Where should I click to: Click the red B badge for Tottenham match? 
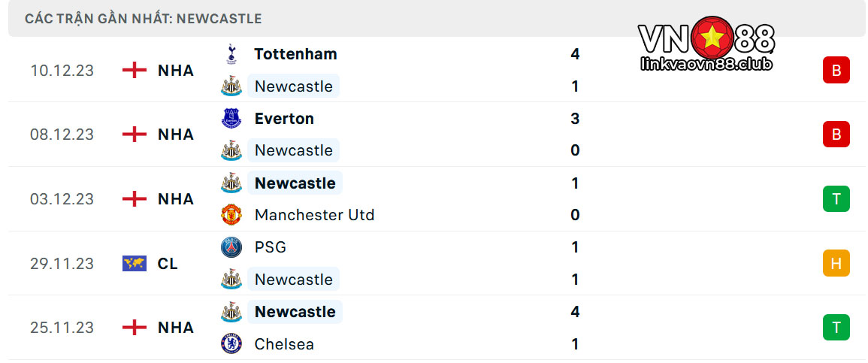(x=836, y=71)
